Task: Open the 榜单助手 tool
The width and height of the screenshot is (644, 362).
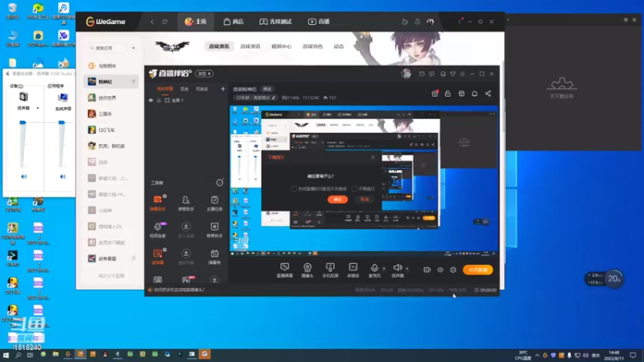Action: 214,230
